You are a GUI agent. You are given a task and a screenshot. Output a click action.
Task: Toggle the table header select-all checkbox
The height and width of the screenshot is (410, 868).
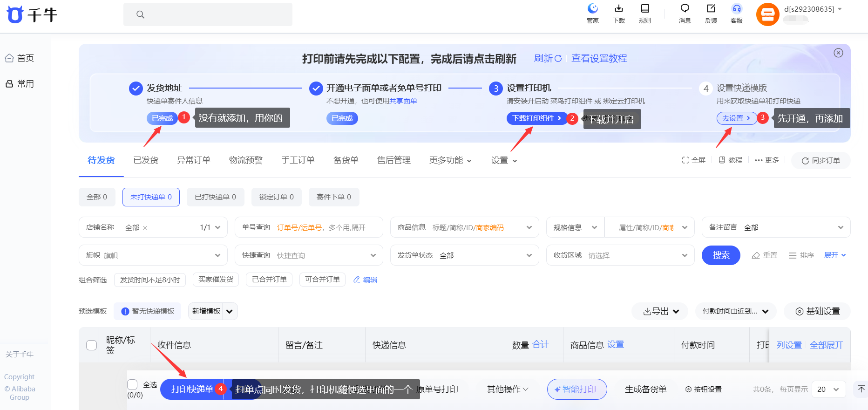(x=92, y=345)
